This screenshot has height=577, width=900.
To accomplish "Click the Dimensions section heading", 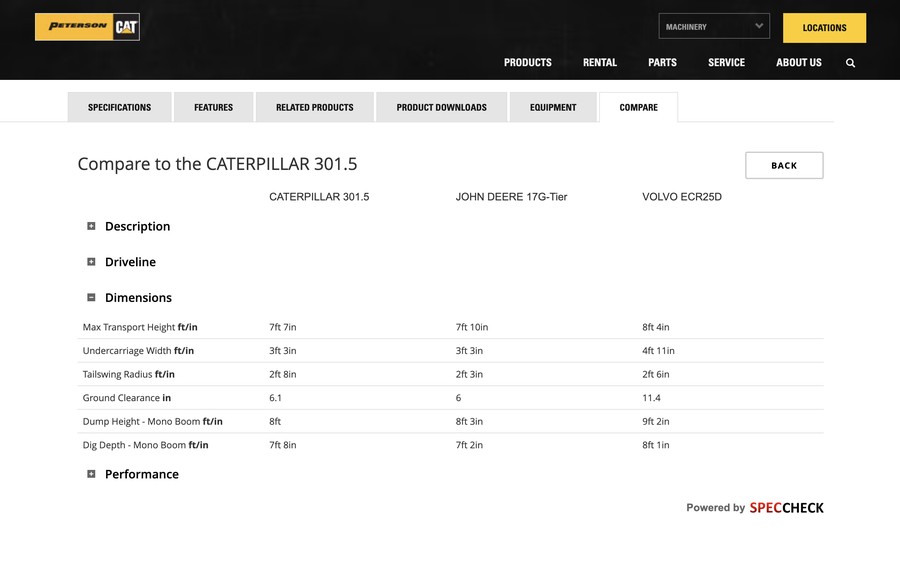I will (x=138, y=297).
